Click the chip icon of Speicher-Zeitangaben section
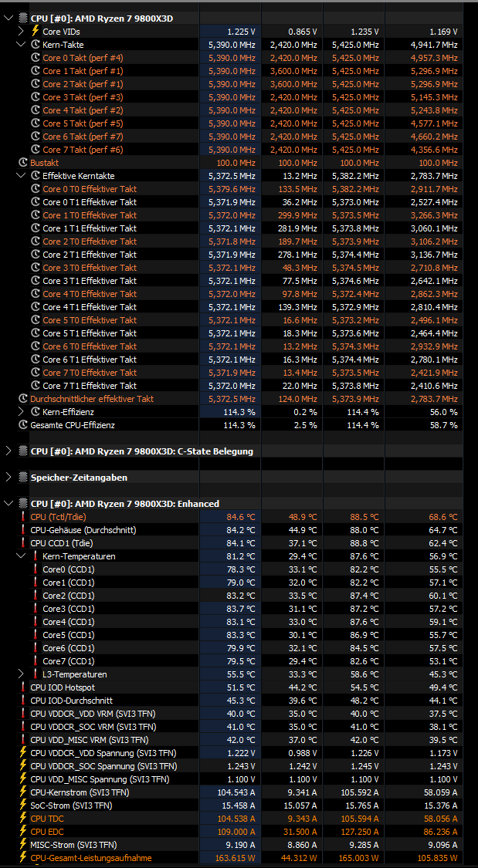 pos(22,477)
